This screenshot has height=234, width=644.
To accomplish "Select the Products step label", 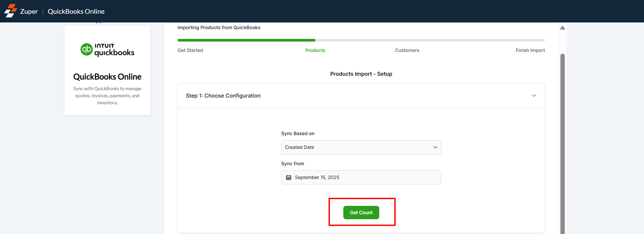I will tap(315, 50).
